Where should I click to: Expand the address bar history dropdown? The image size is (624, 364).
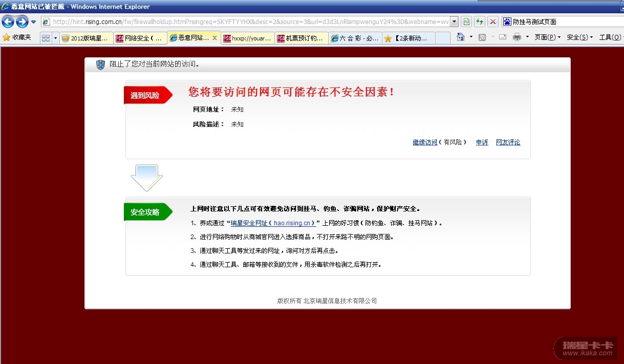pos(455,22)
